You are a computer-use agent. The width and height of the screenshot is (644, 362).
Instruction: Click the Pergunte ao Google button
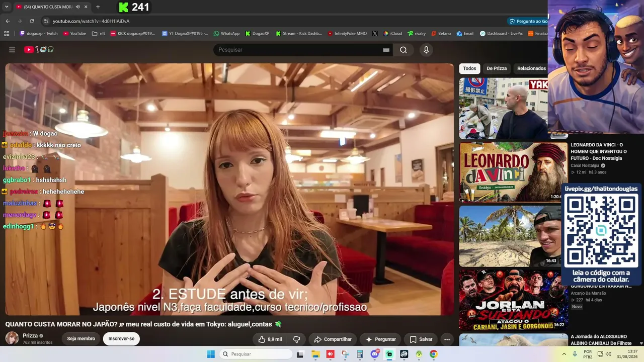coord(528,21)
